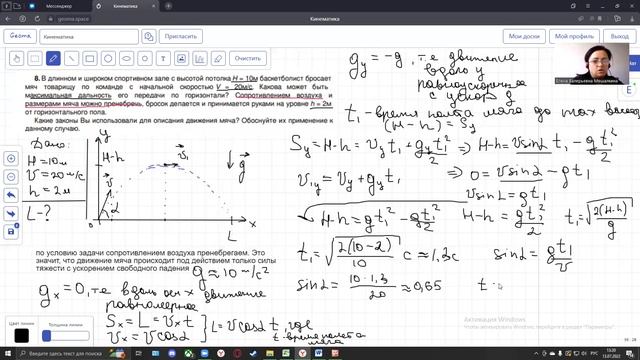Select the hand pan tool
The height and width of the screenshot is (360, 640).
click(x=16, y=58)
